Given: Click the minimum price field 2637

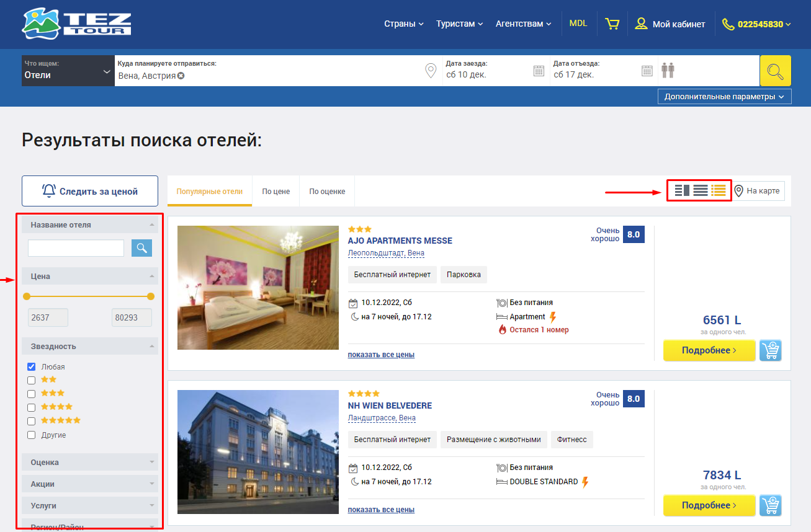Looking at the screenshot, I should point(48,317).
